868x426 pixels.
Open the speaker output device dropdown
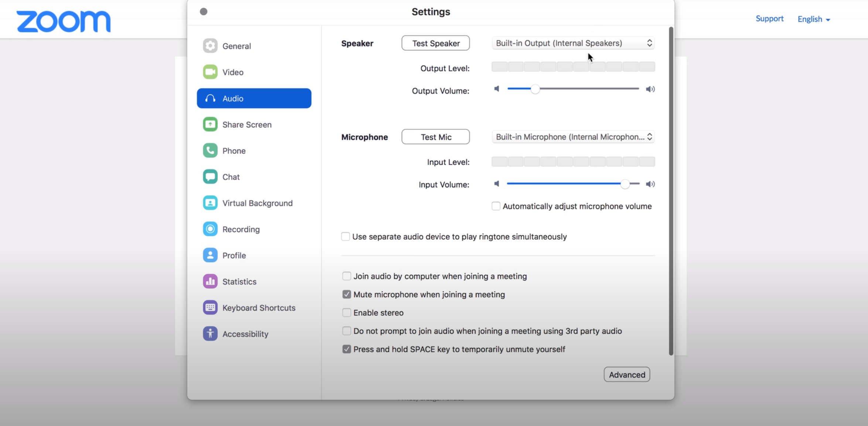[573, 43]
